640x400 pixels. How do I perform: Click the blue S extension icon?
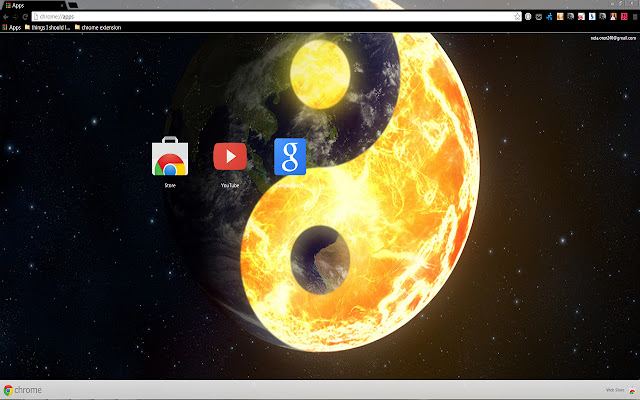592,16
